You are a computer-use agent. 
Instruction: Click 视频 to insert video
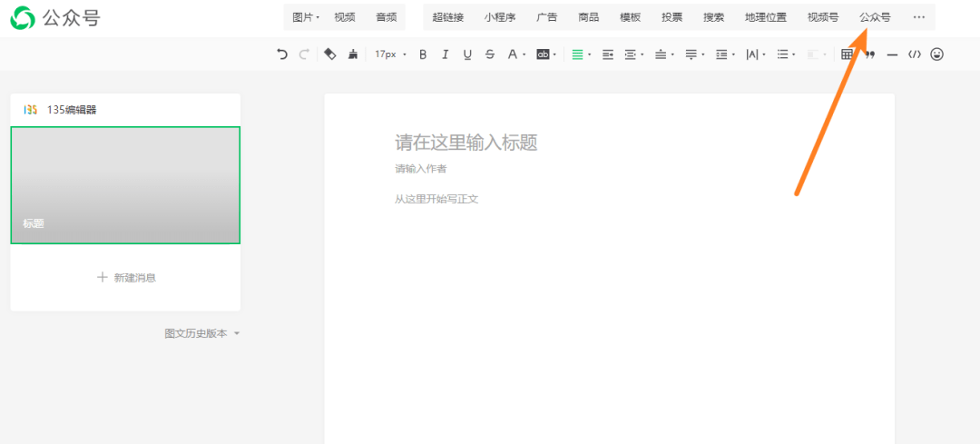345,17
